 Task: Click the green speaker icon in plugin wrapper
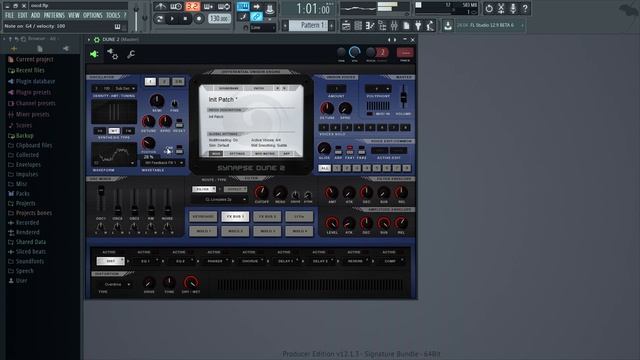click(94, 54)
